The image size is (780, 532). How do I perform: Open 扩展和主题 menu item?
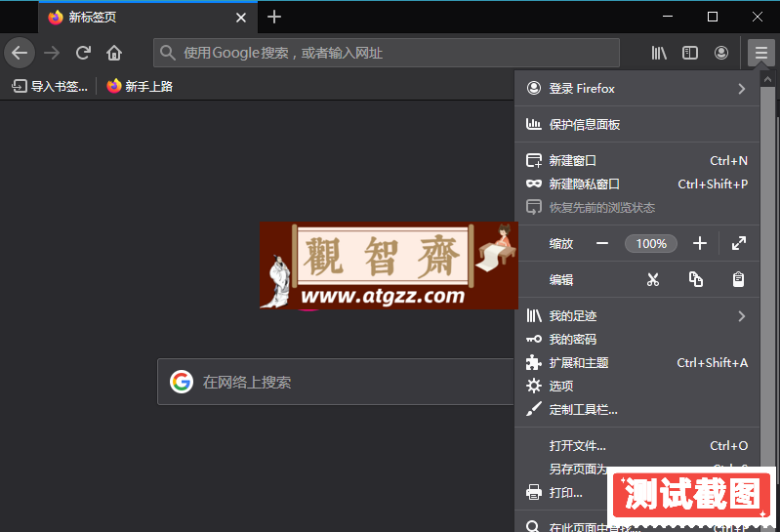click(x=636, y=363)
